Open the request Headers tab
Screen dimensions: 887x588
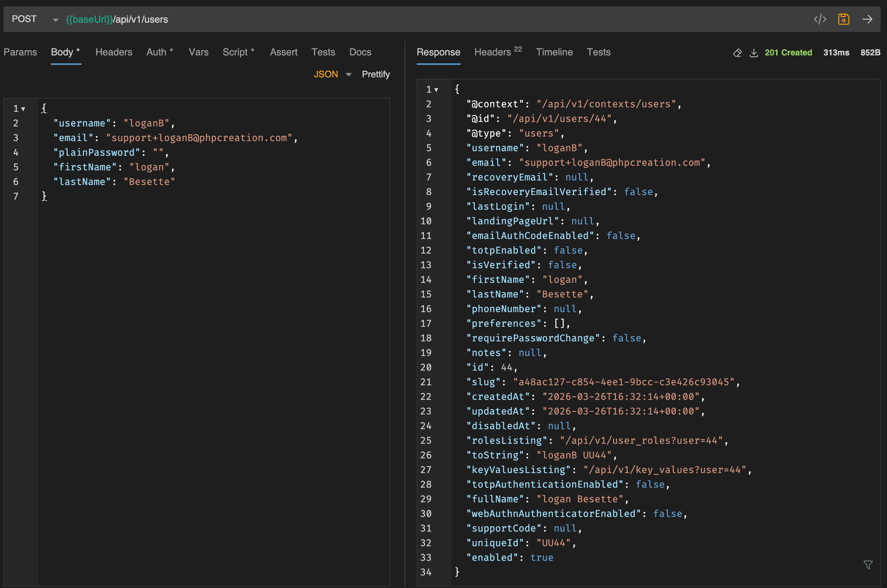click(114, 52)
